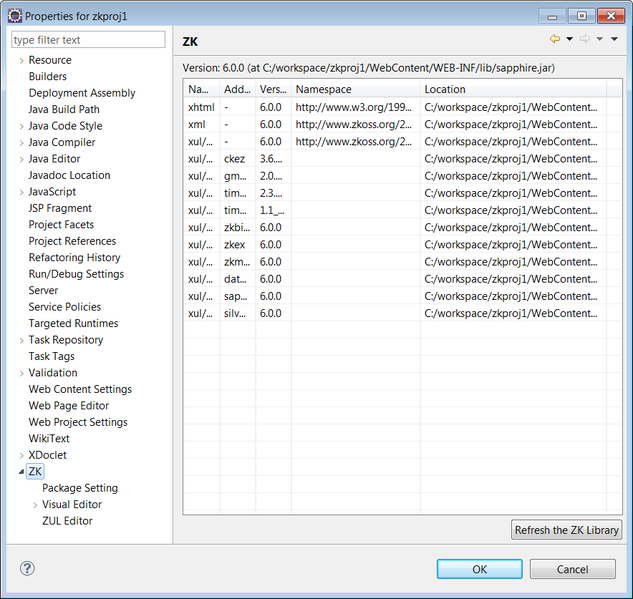Click the Location column header
The height and width of the screenshot is (599, 633).
(x=513, y=89)
